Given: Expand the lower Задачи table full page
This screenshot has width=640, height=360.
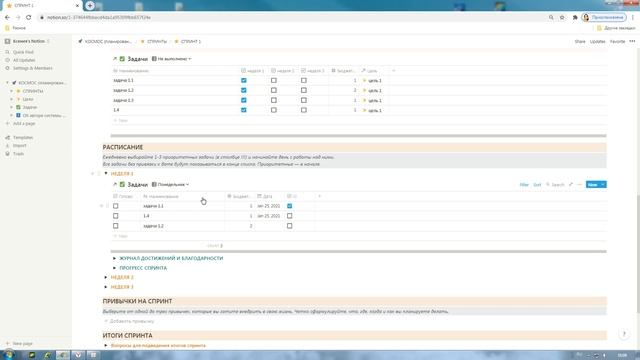Looking at the screenshot, I should [x=571, y=184].
